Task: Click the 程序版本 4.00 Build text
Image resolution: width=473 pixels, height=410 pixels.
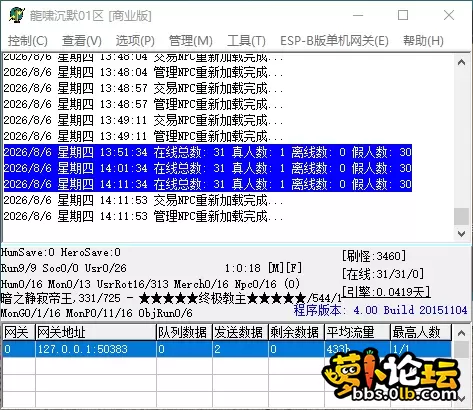Action: [380, 310]
